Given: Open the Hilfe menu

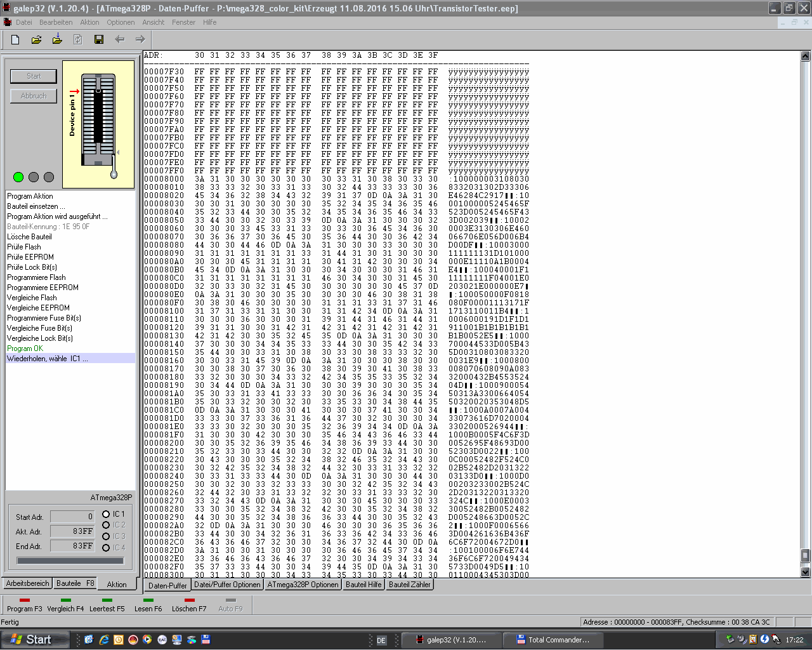Looking at the screenshot, I should (x=210, y=22).
